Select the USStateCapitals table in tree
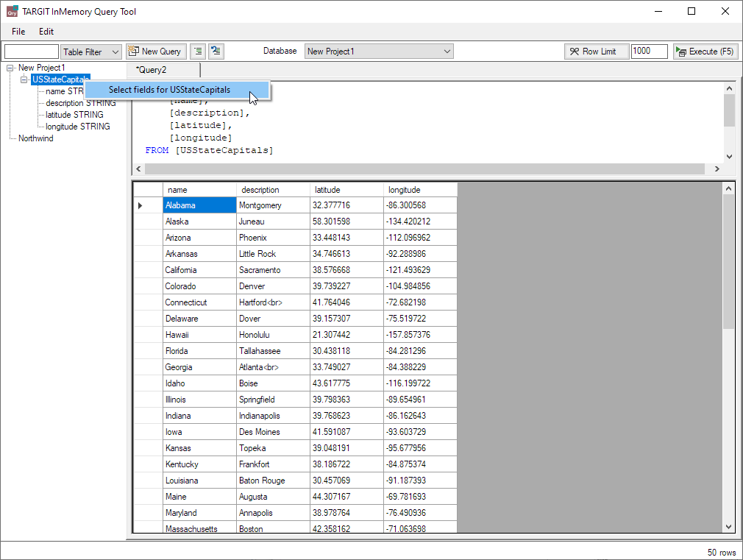Viewport: 743px width, 560px height. pyautogui.click(x=60, y=79)
